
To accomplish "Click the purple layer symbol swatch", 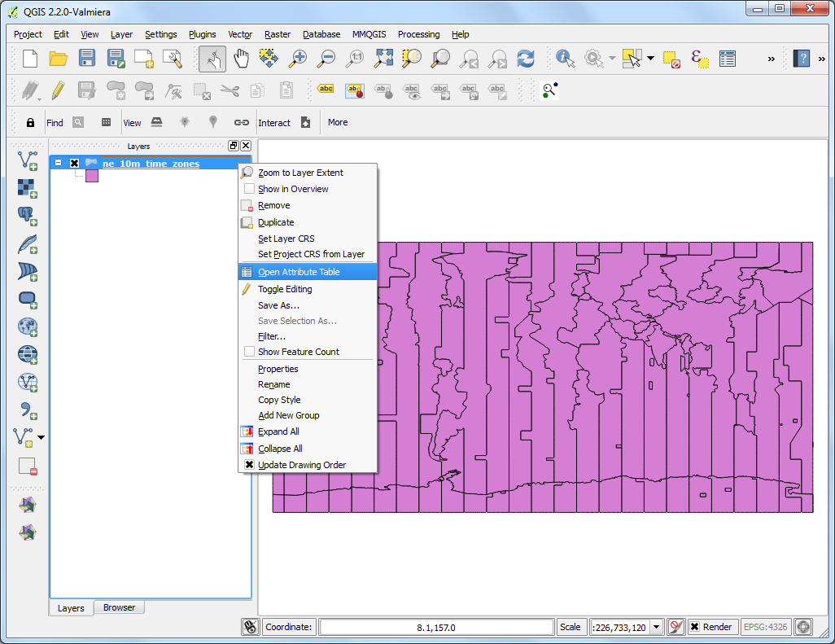I will point(92,176).
